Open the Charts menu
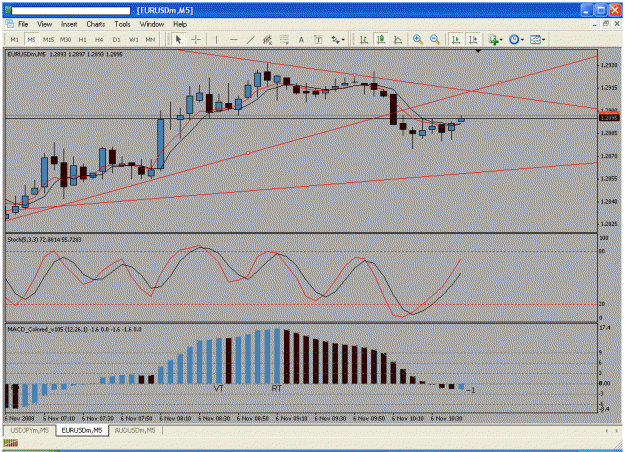The height and width of the screenshot is (452, 625). [96, 24]
